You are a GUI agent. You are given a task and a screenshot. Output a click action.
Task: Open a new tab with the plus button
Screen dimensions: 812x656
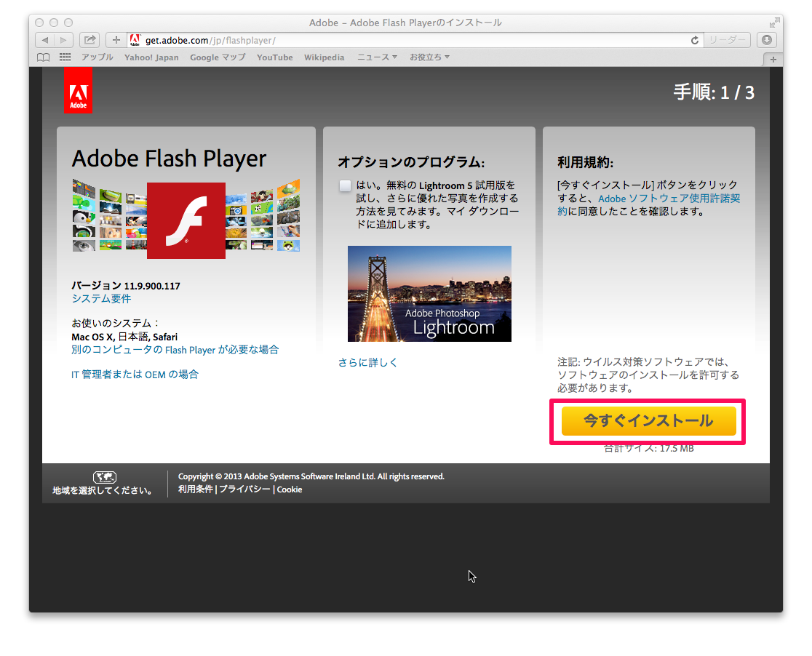point(773,59)
